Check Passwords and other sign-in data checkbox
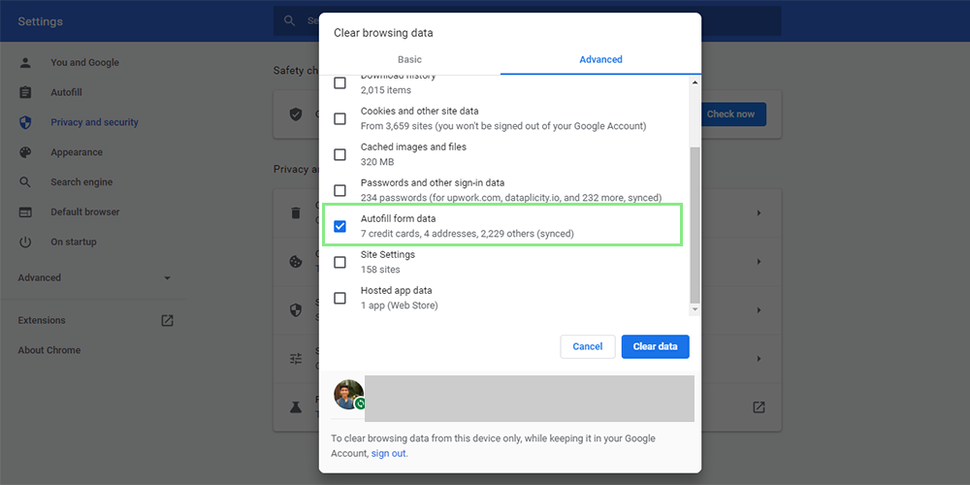 [x=340, y=191]
